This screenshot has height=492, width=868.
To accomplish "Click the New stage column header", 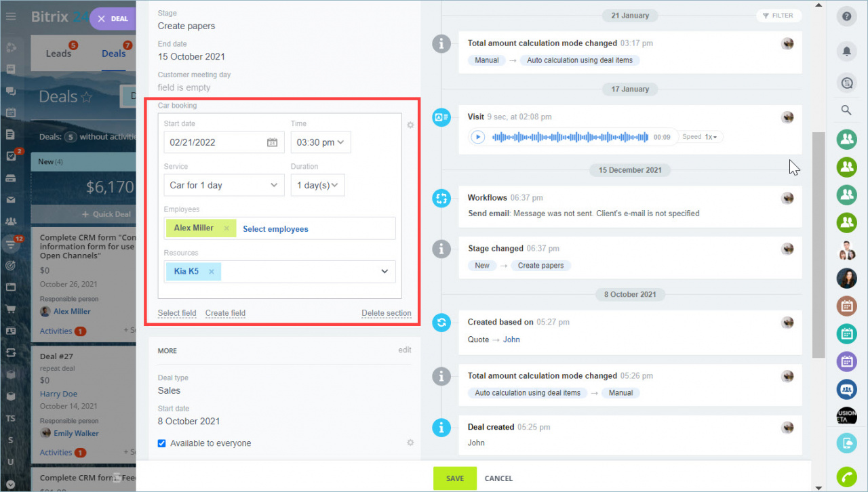I will [x=83, y=162].
